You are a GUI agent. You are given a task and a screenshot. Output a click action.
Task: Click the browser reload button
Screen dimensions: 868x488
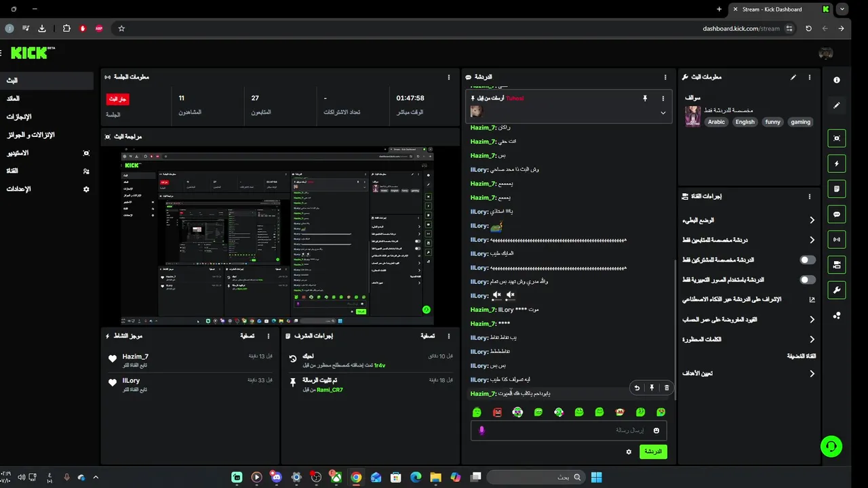pos(808,28)
